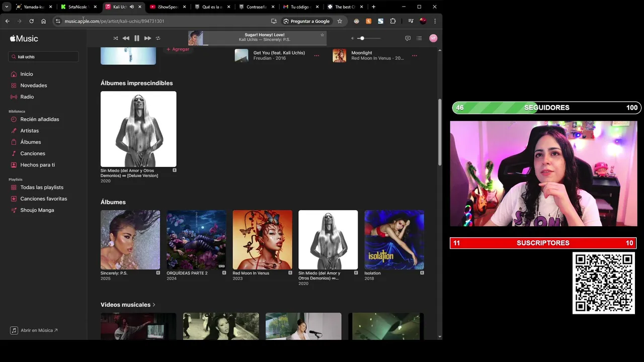Toggle shuffle in the player bar

(x=116, y=38)
